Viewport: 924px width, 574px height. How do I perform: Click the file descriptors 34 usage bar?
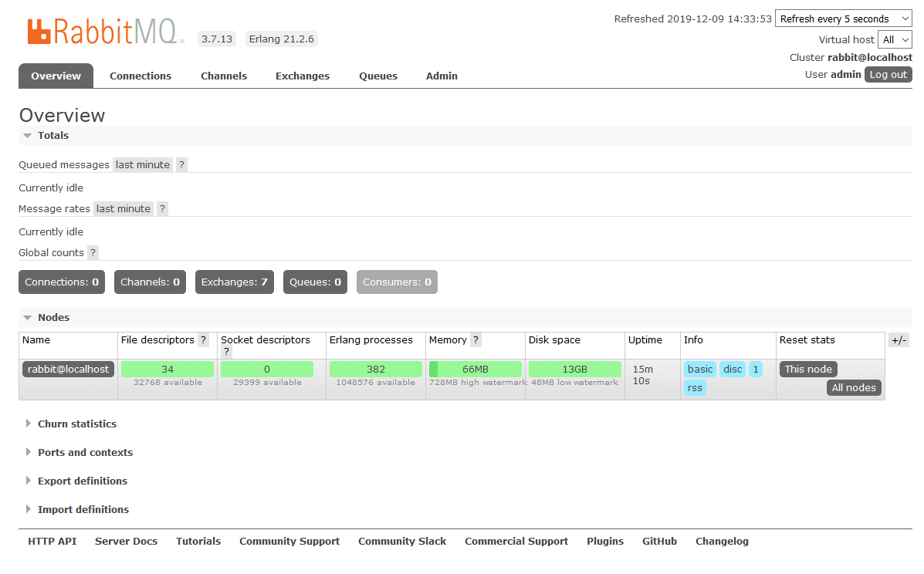tap(168, 369)
